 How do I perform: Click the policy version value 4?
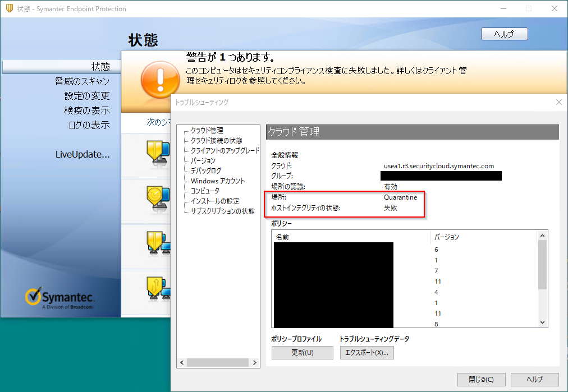tap(436, 292)
